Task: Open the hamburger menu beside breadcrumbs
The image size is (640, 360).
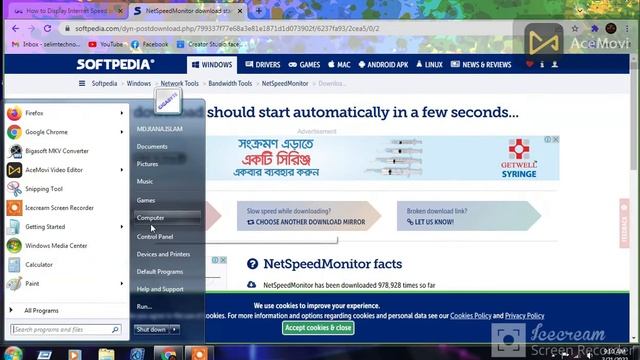Action: (x=82, y=83)
